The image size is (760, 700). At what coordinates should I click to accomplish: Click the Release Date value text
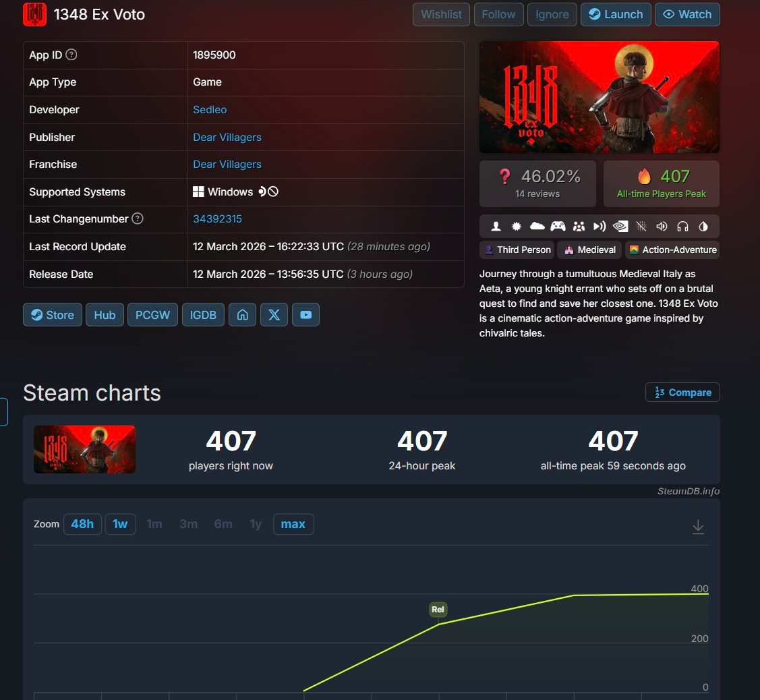coord(302,274)
